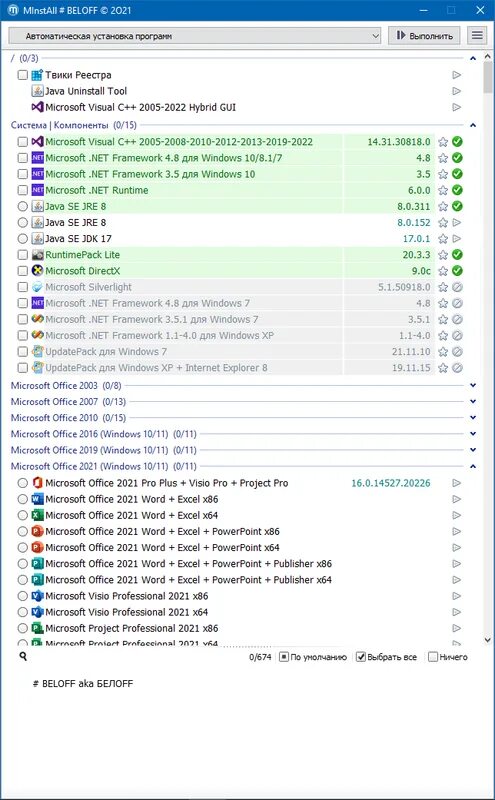Expand the Microsoft Office 2007 group

coord(473,402)
